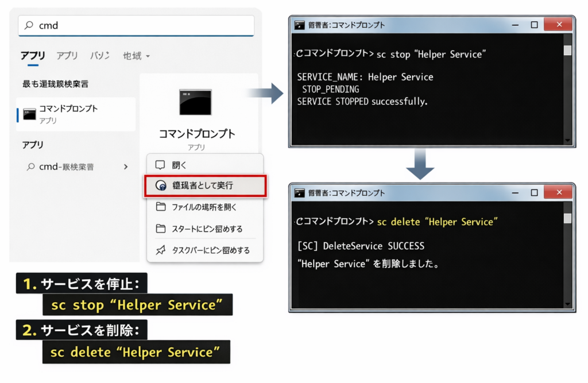Click the shield icon for run as administrator
Viewport: 588px width, 383px height.
coord(161,186)
